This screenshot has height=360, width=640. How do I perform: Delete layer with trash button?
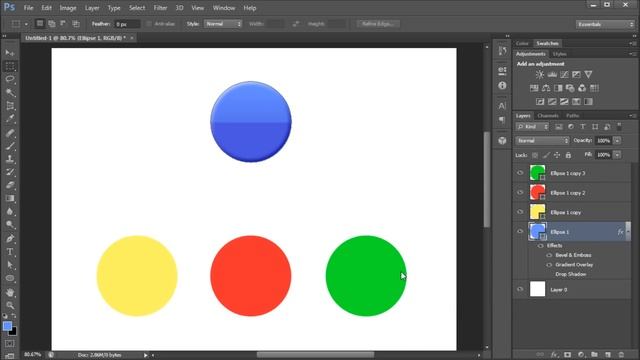[x=621, y=355]
